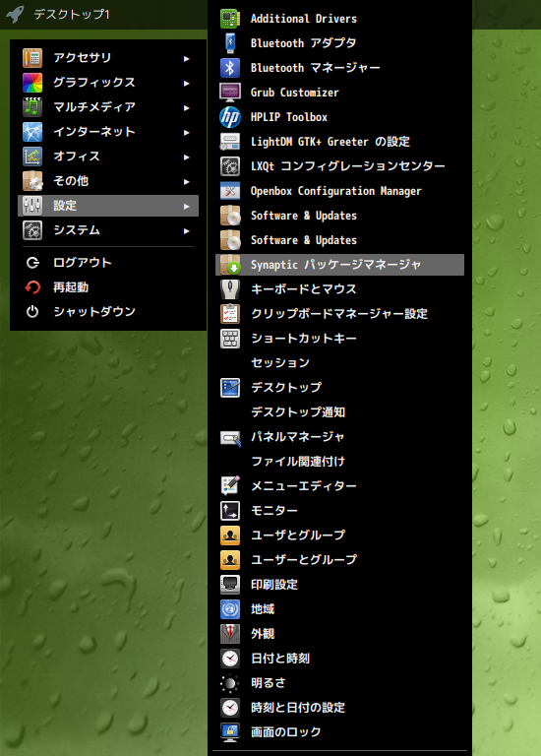Image resolution: width=541 pixels, height=756 pixels.
Task: Open メニューエディター icon
Action: (x=230, y=486)
